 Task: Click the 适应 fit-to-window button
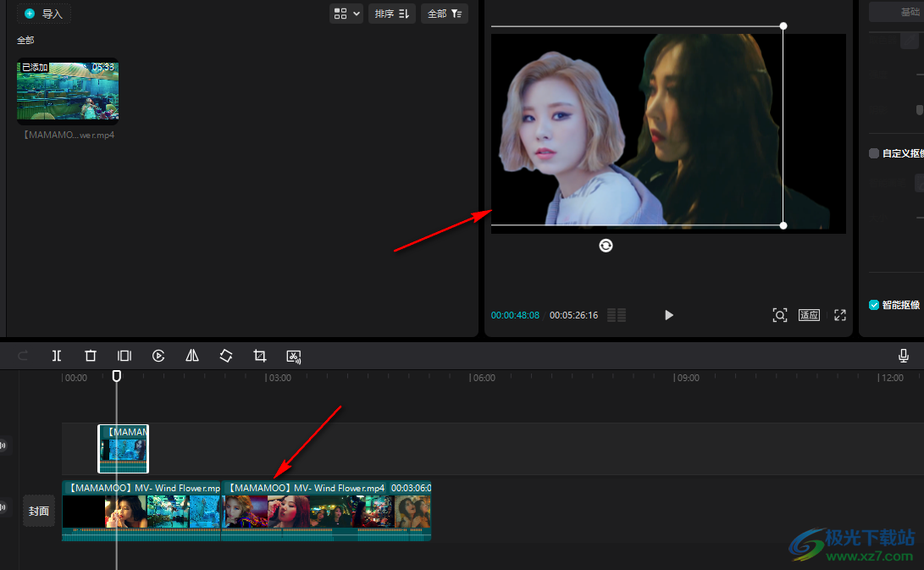(x=809, y=315)
